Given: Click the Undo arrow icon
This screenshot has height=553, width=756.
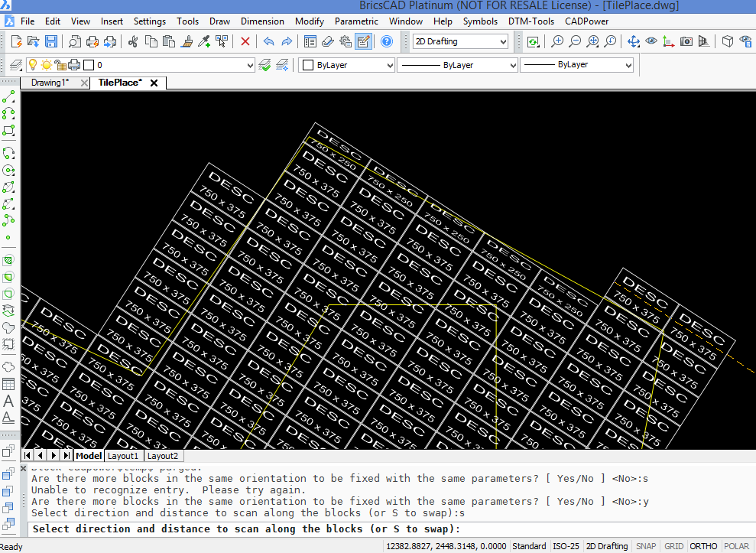Looking at the screenshot, I should click(268, 41).
